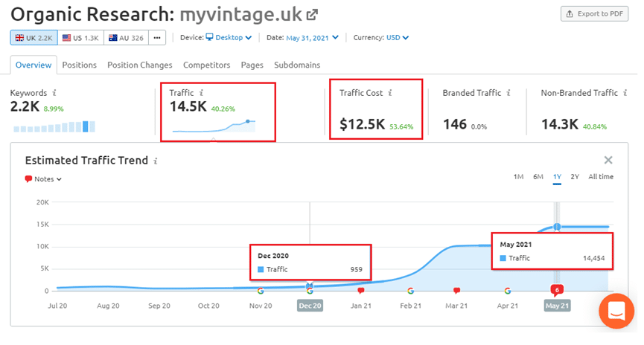Click the Dec 20 axis label
The width and height of the screenshot is (644, 345).
tap(310, 306)
